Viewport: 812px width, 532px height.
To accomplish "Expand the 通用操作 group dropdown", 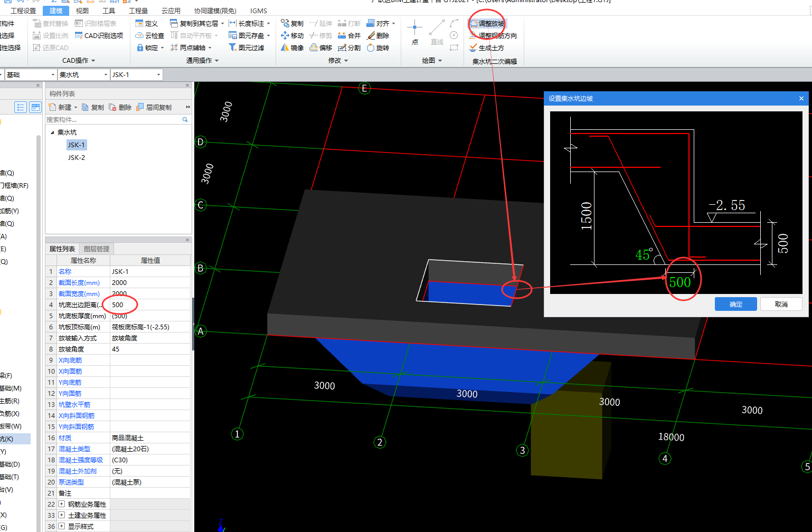I will (x=202, y=61).
